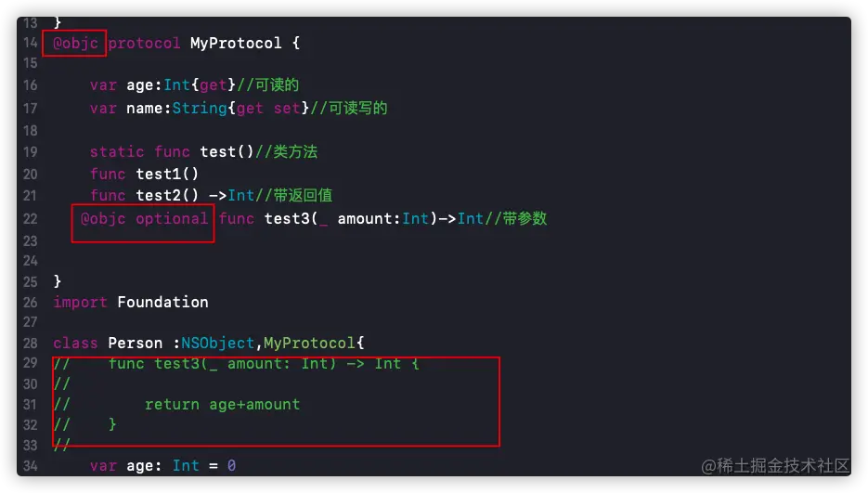The image size is (868, 493).
Task: Click the 'Foundation' module name
Action: click(x=162, y=303)
